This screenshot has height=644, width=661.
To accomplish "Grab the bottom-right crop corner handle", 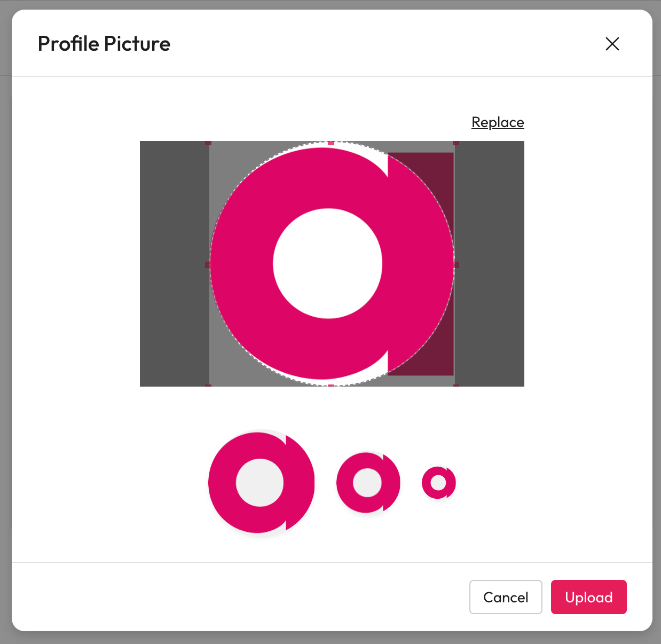I will point(456,385).
